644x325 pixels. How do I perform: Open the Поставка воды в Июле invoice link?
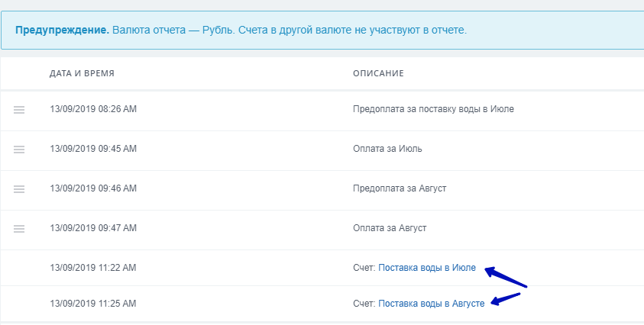427,268
